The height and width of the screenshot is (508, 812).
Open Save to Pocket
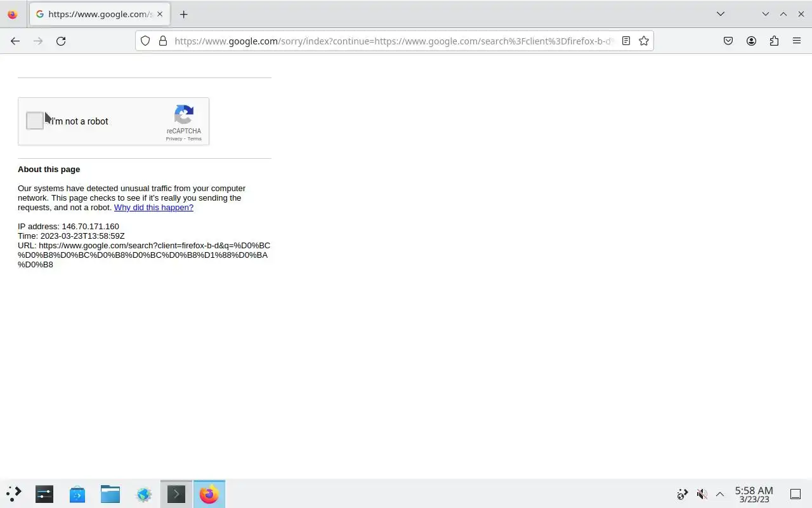728,41
